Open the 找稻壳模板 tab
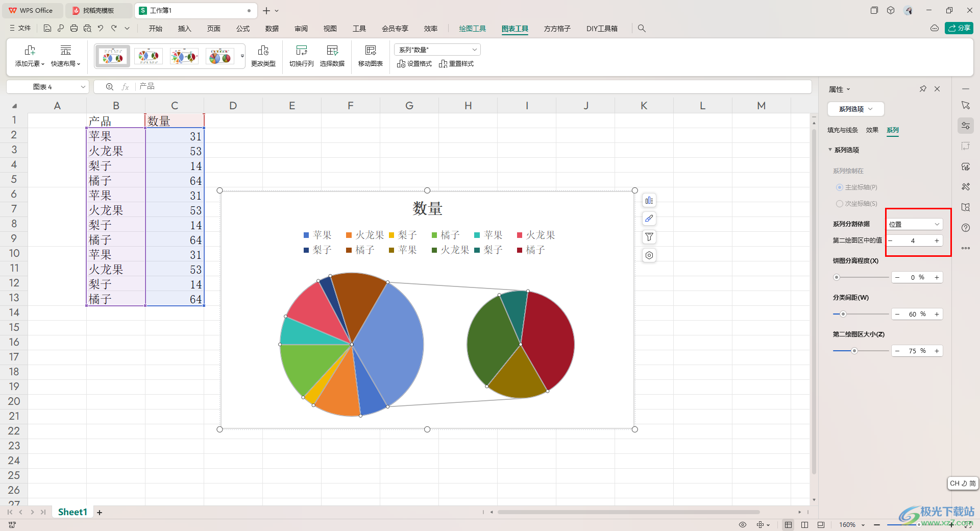This screenshot has width=980, height=531. click(x=99, y=10)
